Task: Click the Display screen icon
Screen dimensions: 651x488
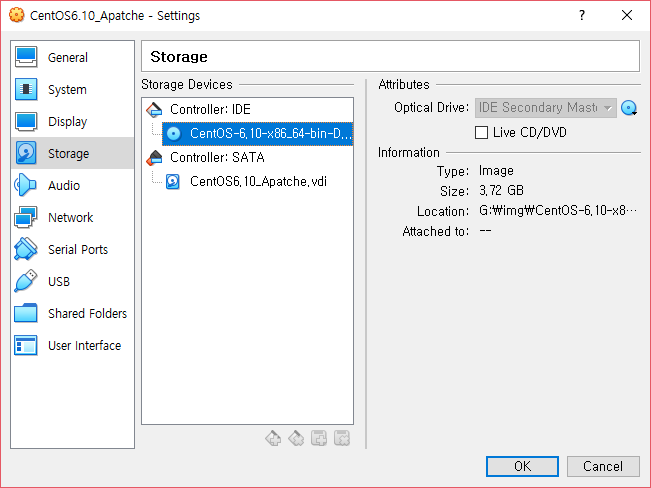Action: point(26,121)
